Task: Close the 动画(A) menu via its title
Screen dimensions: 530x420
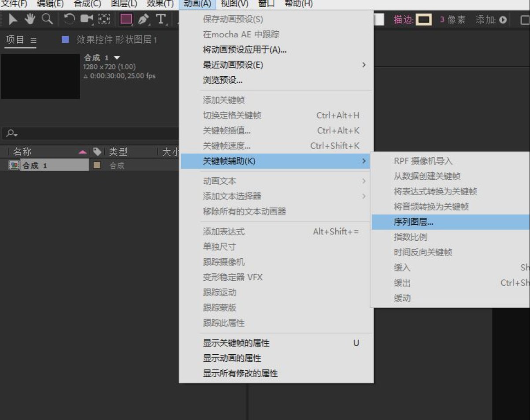Action: pyautogui.click(x=197, y=4)
